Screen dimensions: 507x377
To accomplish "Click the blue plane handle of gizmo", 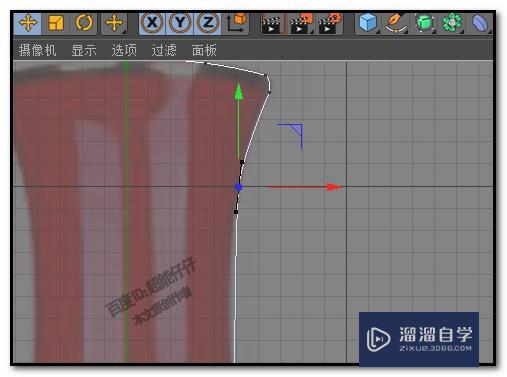I will point(297,130).
